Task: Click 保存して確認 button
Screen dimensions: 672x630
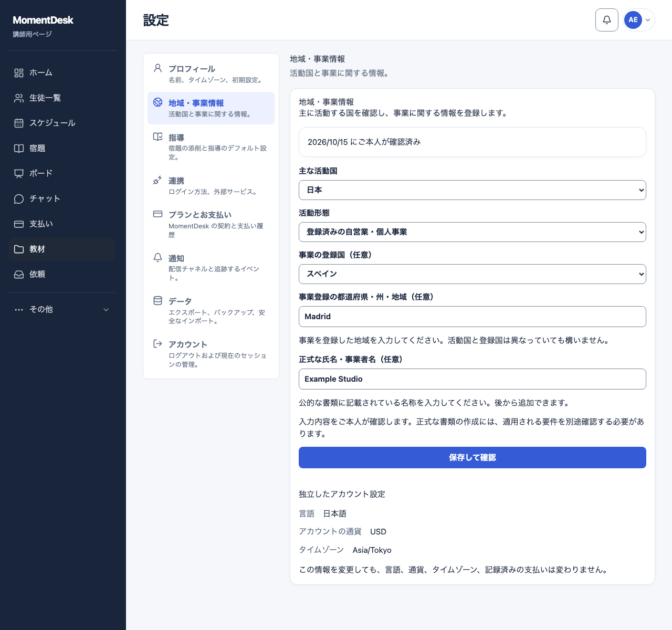Action: (472, 458)
